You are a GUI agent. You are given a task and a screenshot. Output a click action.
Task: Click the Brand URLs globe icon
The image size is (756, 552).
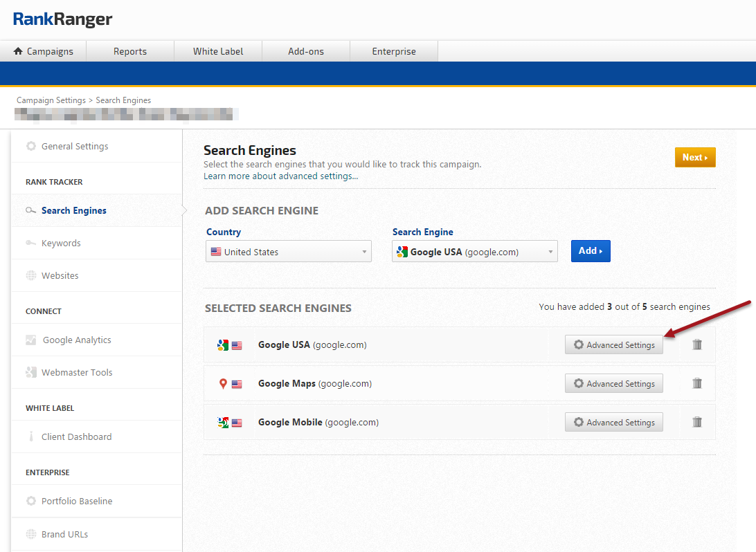pos(31,534)
